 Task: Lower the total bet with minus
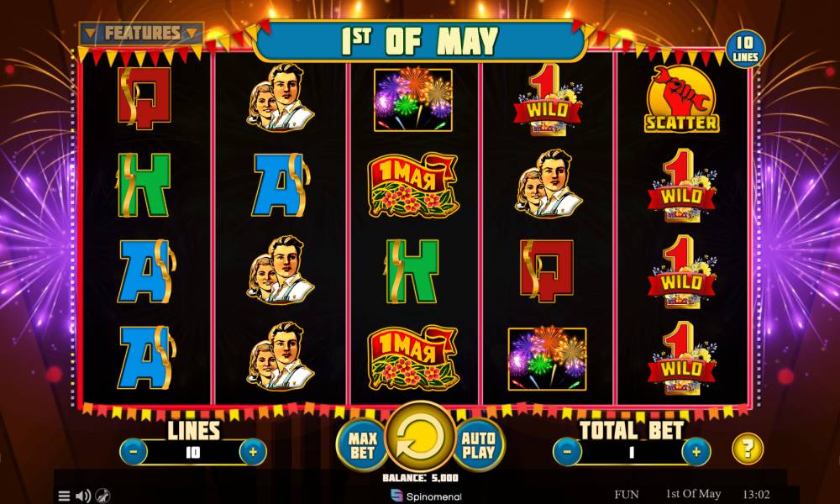[x=567, y=452]
